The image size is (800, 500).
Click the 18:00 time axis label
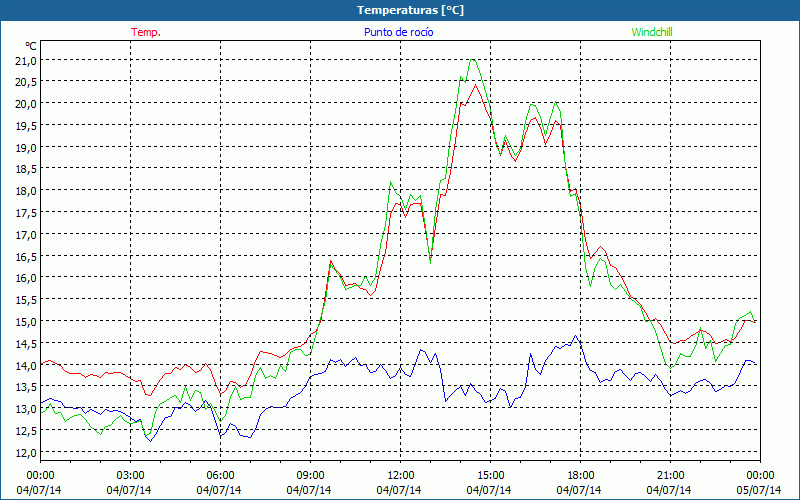[x=581, y=475]
